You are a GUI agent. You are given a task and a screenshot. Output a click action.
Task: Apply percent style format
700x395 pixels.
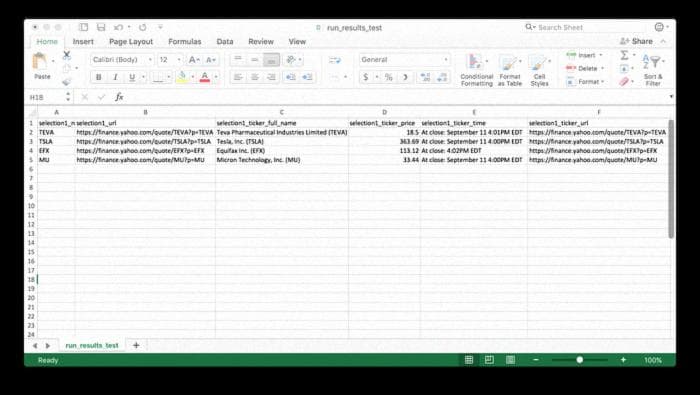click(388, 77)
